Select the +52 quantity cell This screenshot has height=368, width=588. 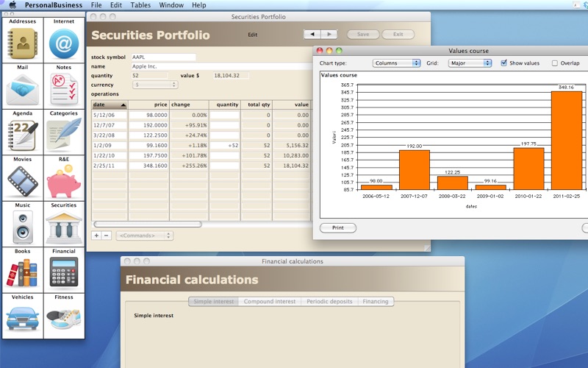[225, 146]
